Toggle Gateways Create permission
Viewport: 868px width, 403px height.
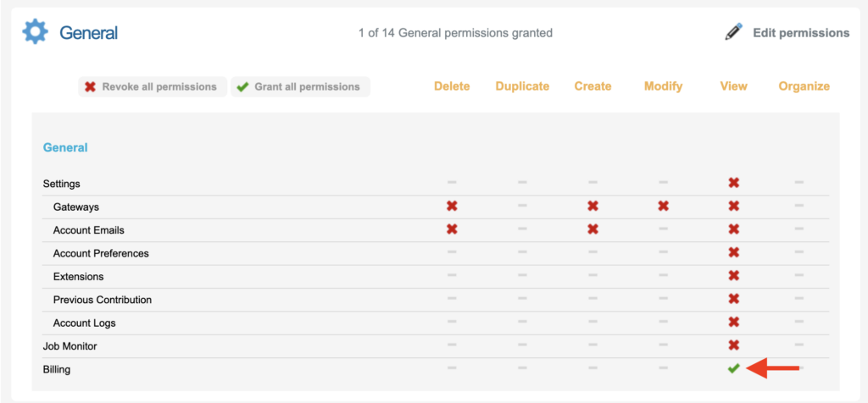[593, 206]
